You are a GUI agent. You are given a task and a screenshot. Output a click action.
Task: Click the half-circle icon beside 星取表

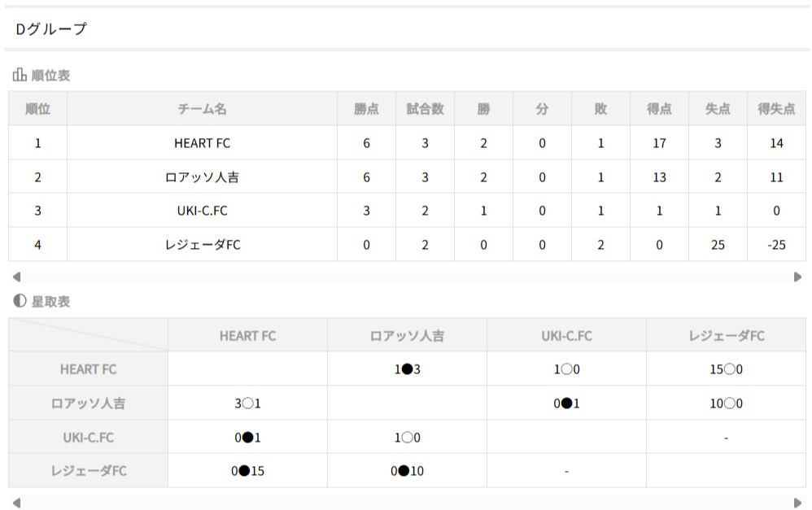pyautogui.click(x=20, y=301)
